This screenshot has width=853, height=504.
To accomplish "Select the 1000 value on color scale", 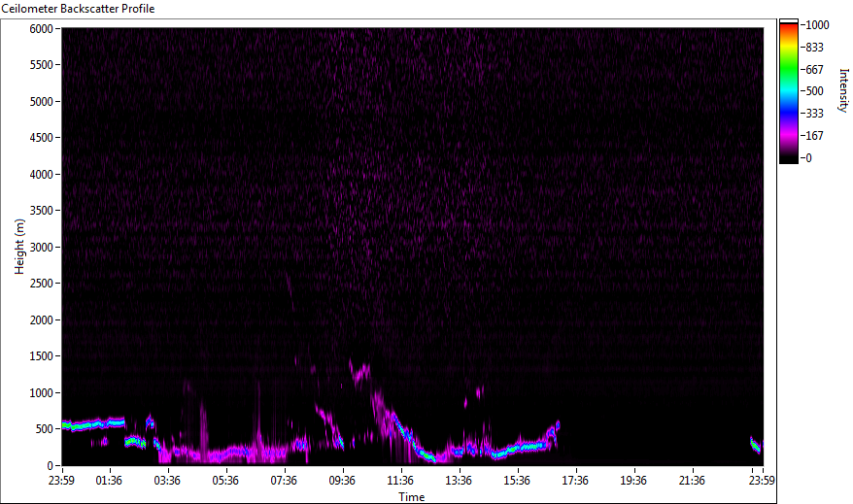I will [818, 25].
